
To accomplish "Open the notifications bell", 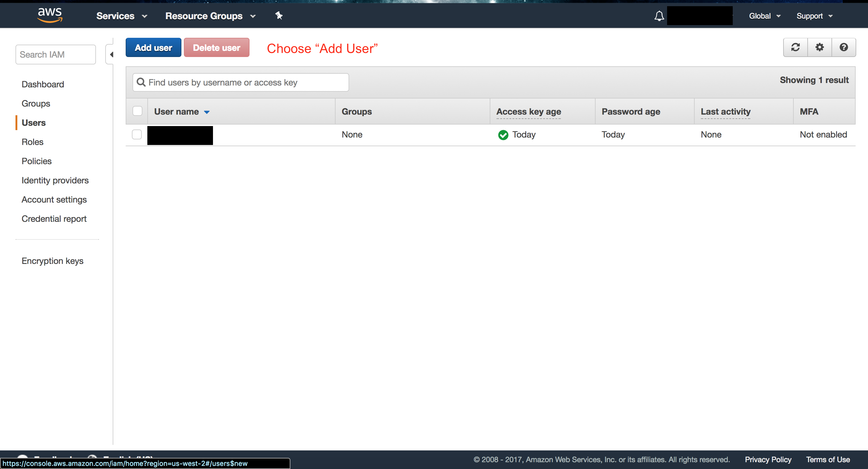I will [659, 16].
